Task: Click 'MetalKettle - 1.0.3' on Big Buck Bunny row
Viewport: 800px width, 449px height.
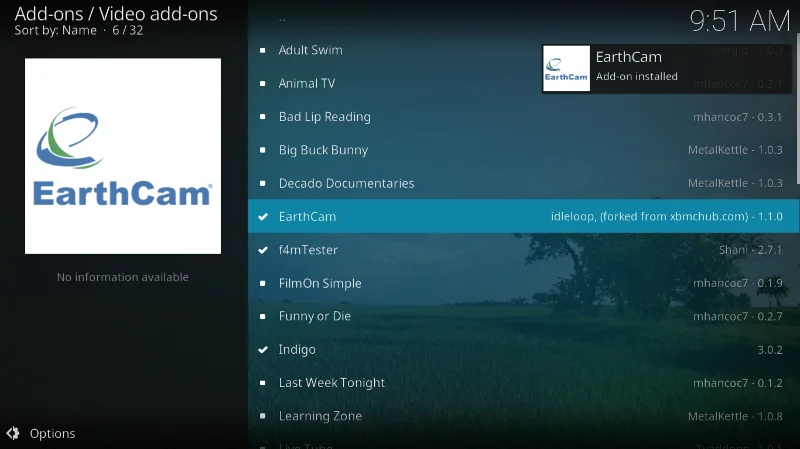Action: click(x=735, y=150)
